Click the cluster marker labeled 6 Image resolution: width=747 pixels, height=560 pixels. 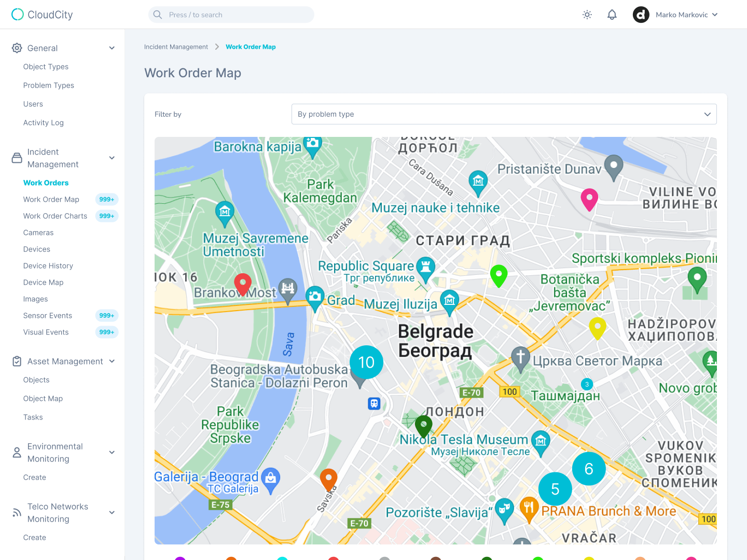pyautogui.click(x=589, y=469)
